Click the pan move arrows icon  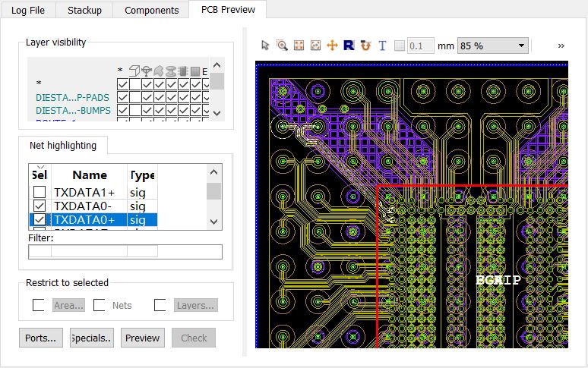[332, 46]
